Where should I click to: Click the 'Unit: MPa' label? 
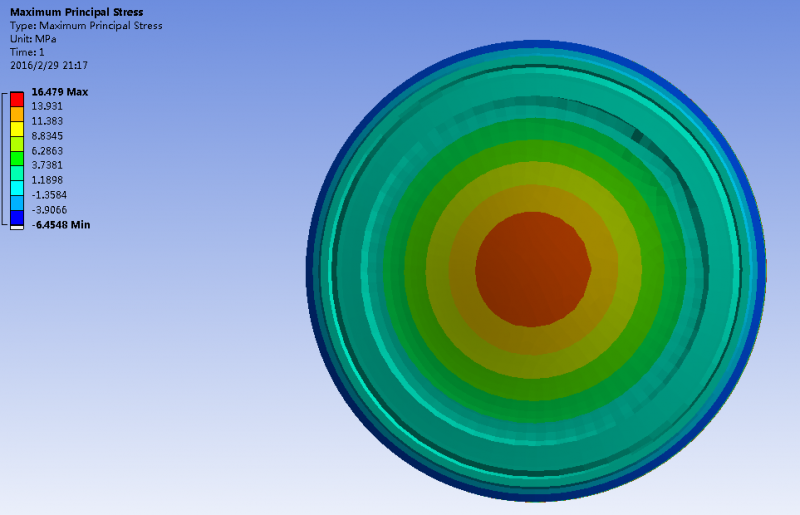33,39
